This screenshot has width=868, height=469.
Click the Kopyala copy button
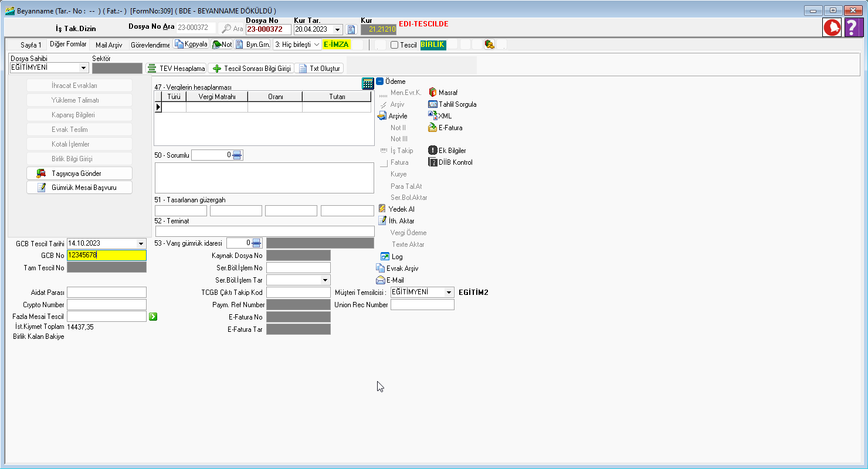191,45
